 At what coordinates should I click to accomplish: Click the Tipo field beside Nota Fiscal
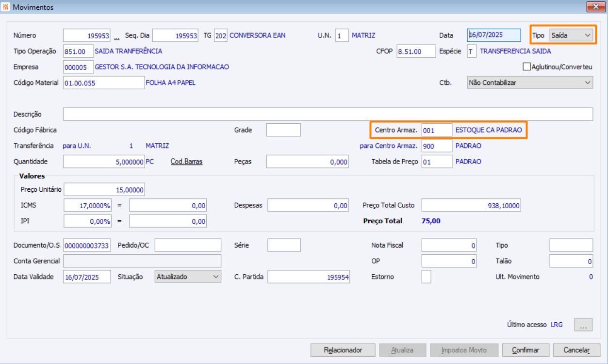[571, 245]
